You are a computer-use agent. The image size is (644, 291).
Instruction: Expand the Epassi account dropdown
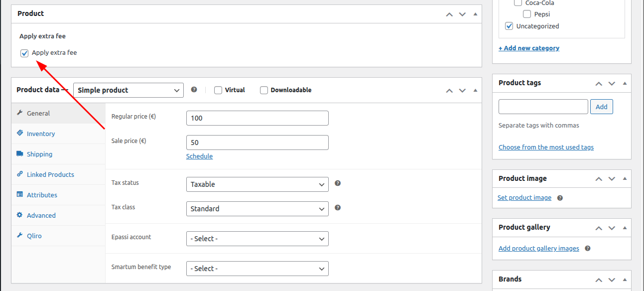pyautogui.click(x=257, y=239)
